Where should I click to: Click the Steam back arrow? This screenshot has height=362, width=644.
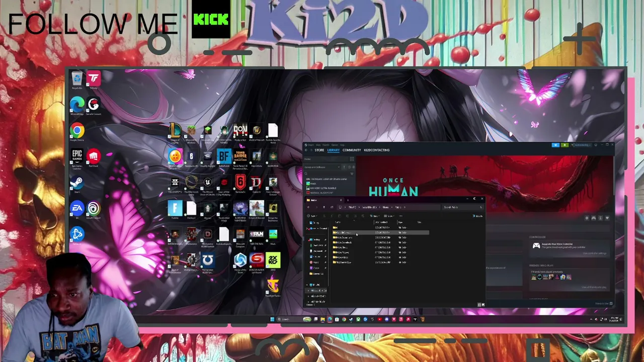(x=306, y=150)
